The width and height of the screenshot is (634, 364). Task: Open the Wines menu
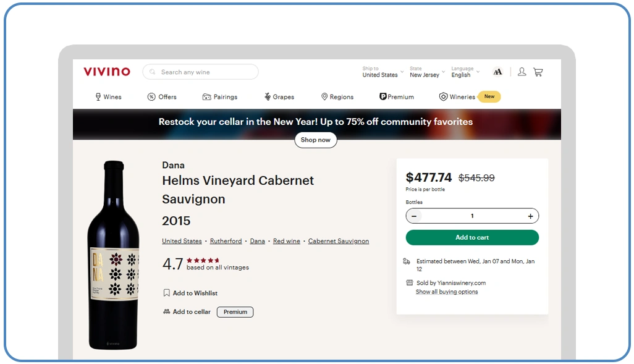(108, 97)
